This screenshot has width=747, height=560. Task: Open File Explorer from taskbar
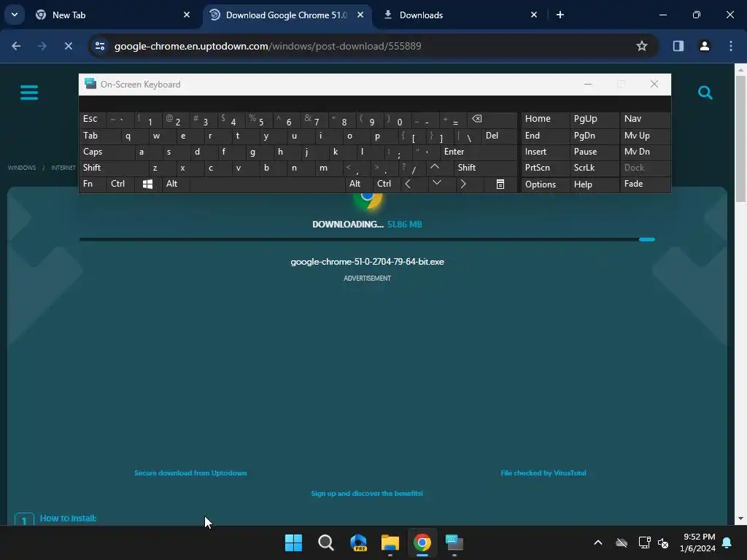[x=390, y=542]
